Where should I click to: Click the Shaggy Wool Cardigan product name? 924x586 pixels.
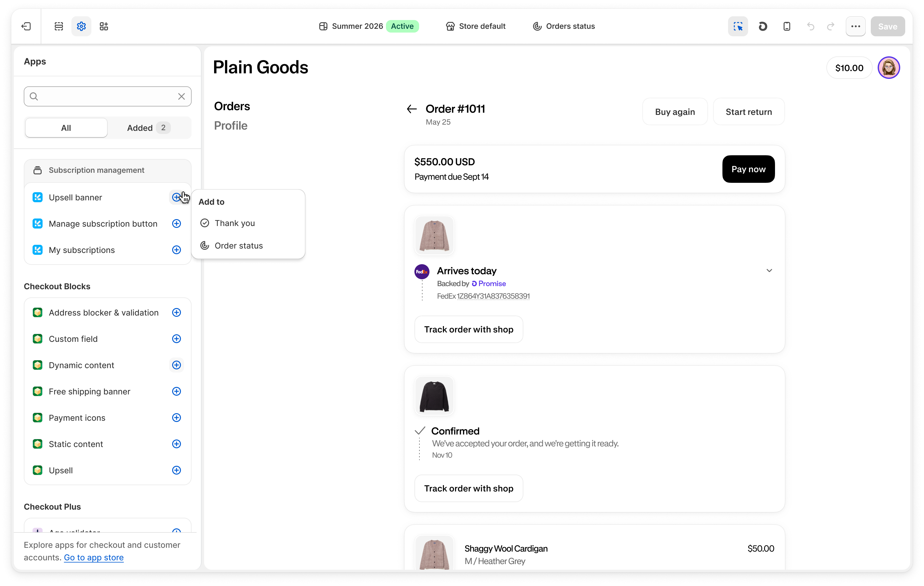click(x=506, y=548)
